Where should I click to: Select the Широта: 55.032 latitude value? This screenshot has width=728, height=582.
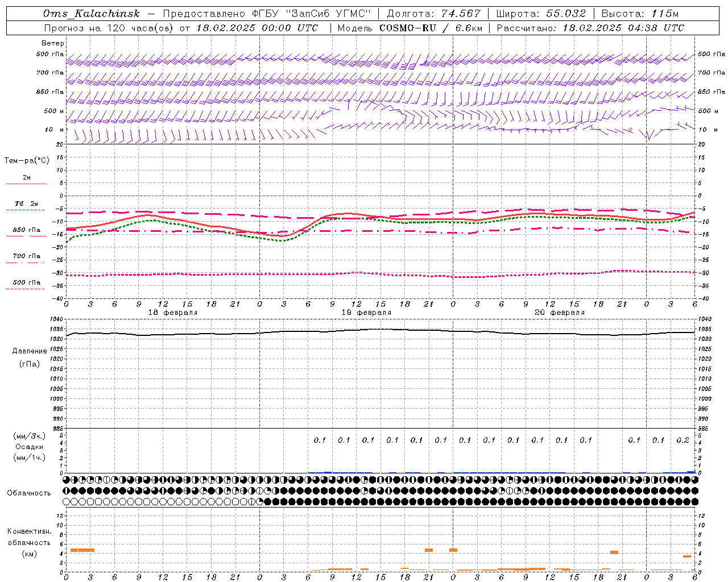(541, 14)
